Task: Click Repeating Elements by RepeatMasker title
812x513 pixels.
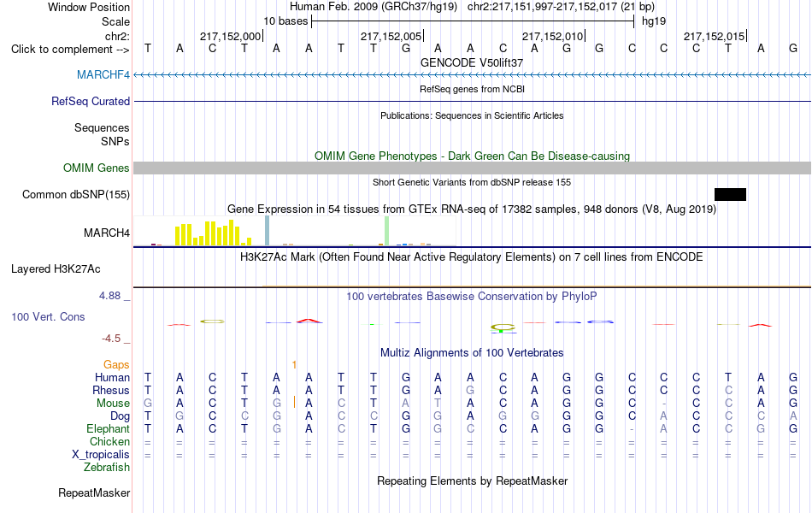Action: coord(472,481)
